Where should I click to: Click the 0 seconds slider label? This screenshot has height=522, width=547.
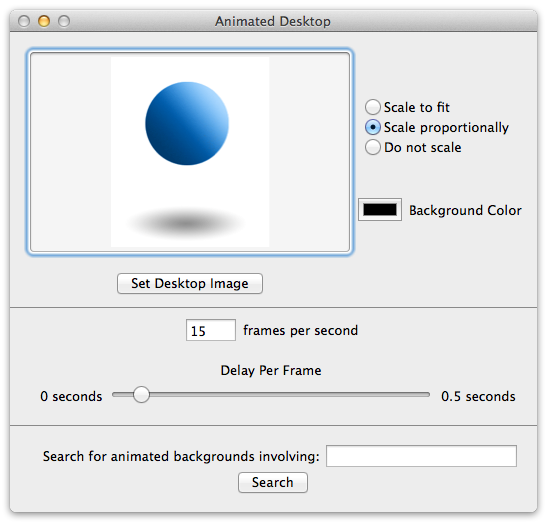[71, 396]
